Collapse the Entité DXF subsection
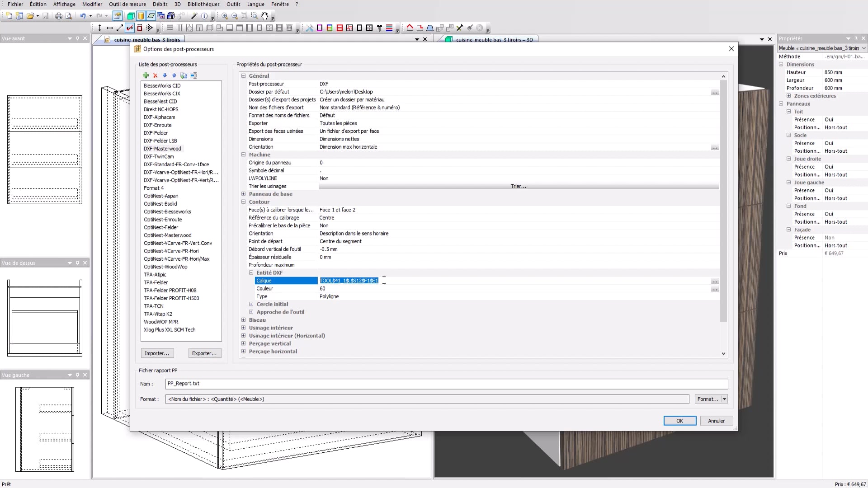This screenshot has height=488, width=868. pos(251,273)
